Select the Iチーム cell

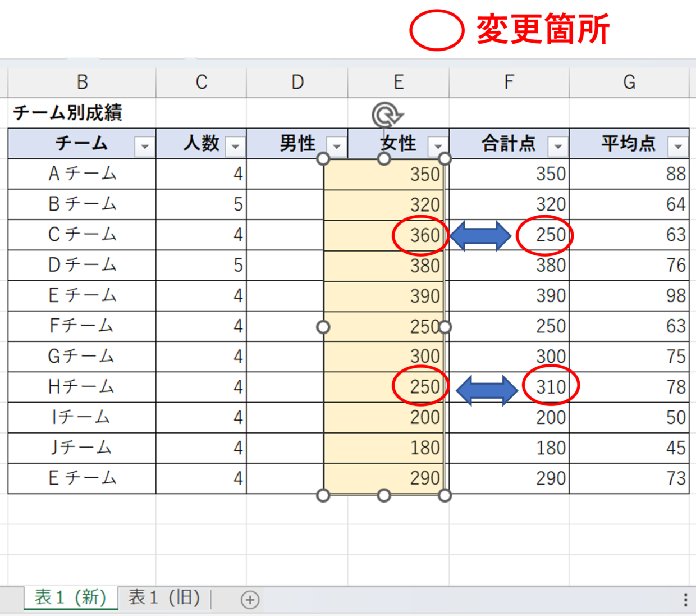coord(82,417)
